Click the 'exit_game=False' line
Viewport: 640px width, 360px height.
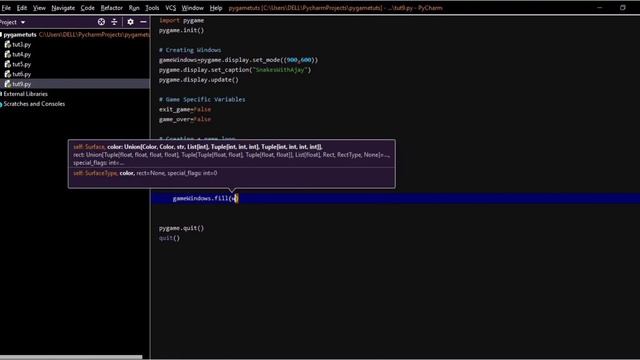pyautogui.click(x=185, y=109)
